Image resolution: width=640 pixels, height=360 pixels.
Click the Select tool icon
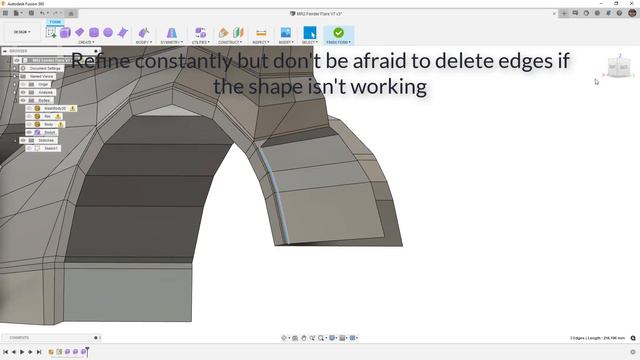[x=310, y=32]
